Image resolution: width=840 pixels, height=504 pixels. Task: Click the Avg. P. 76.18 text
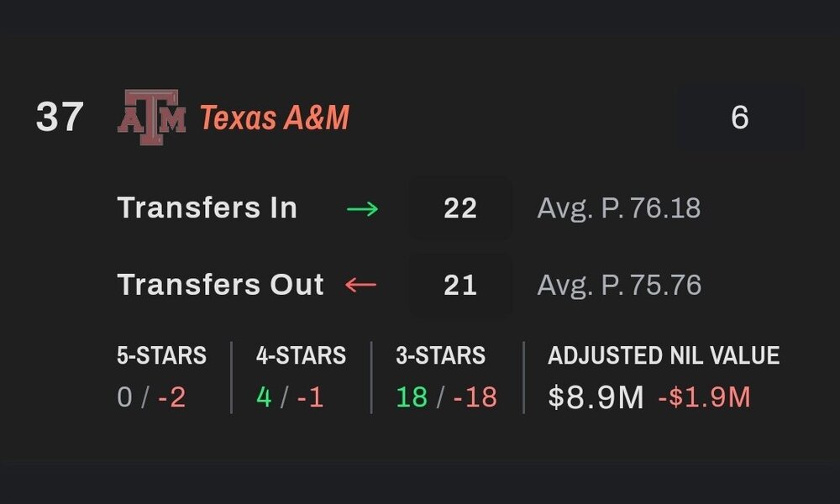(x=618, y=208)
